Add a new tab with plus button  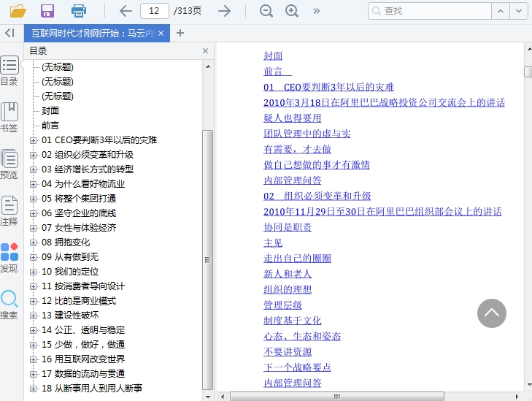[x=180, y=33]
